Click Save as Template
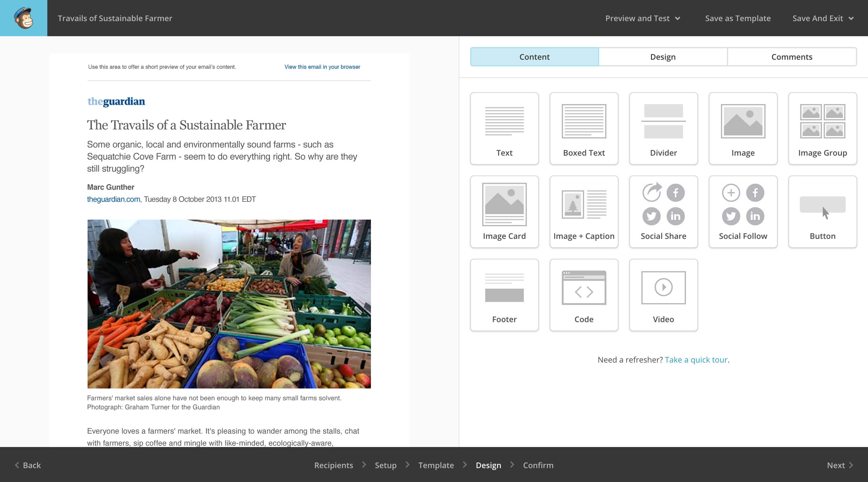This screenshot has width=868, height=482. tap(737, 18)
